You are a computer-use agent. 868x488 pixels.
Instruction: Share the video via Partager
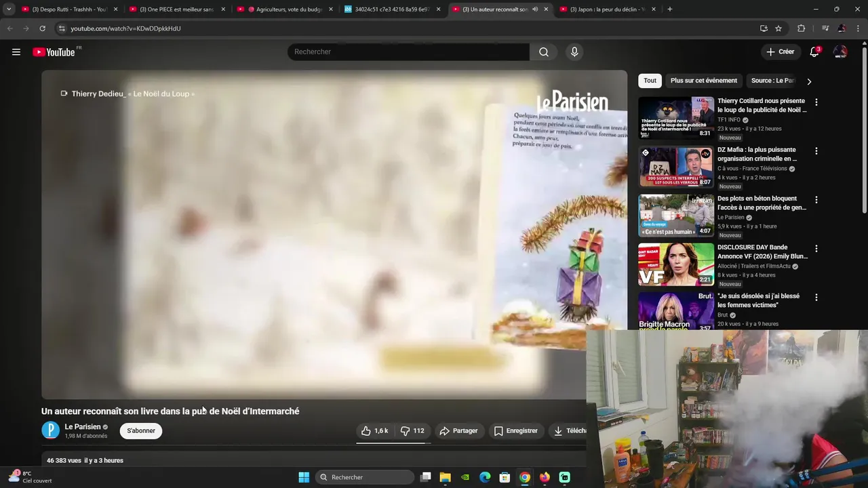click(458, 430)
